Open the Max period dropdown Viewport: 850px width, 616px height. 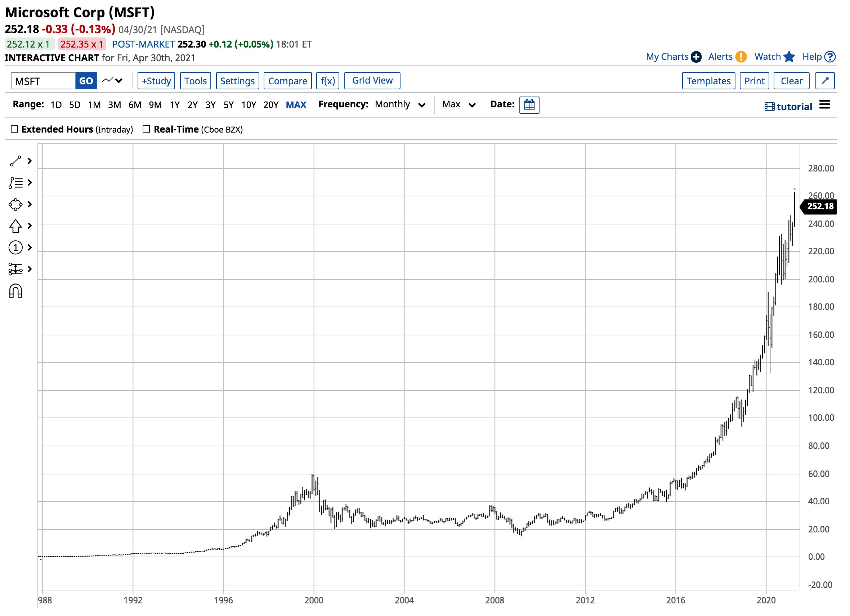pos(460,104)
